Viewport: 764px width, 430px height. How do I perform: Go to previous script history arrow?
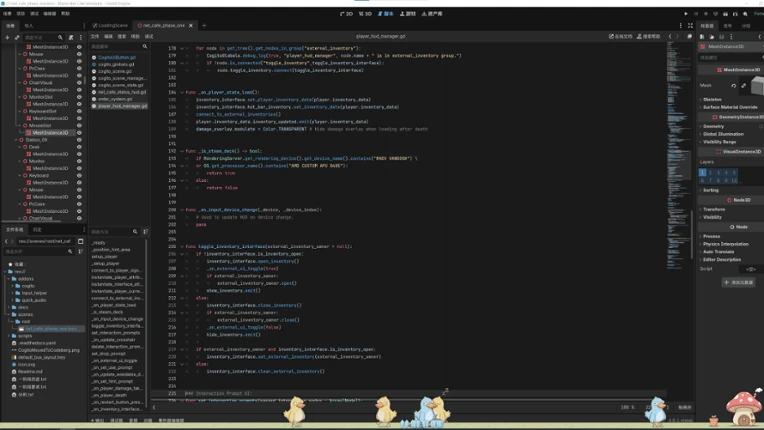click(x=670, y=36)
